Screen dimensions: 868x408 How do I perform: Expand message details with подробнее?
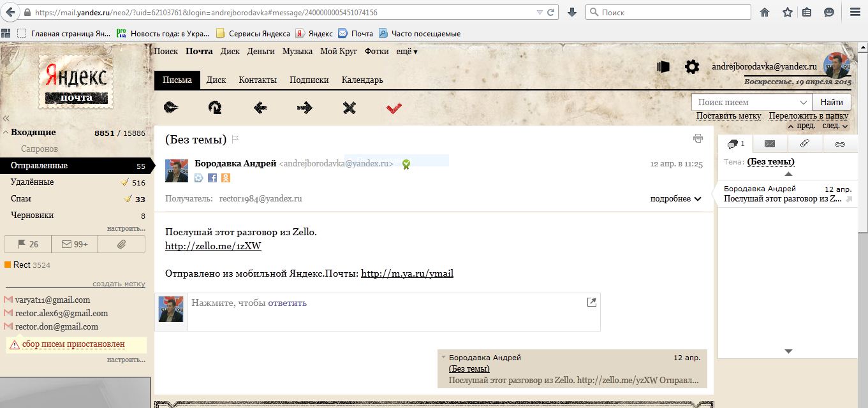tap(675, 199)
